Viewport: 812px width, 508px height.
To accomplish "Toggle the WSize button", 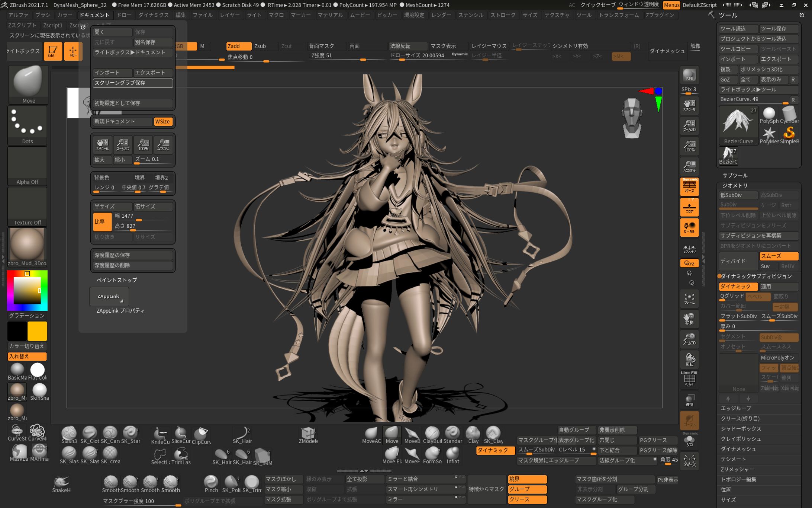I will 162,121.
